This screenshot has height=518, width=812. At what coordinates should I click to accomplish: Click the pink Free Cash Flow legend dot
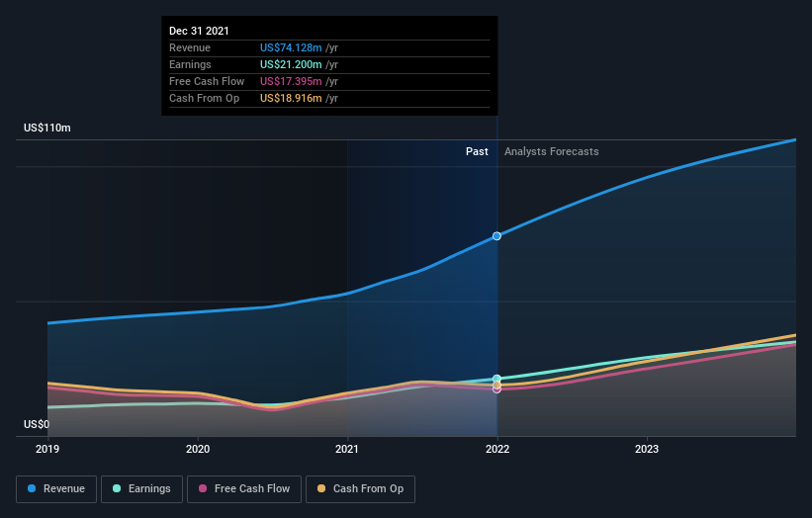click(x=203, y=488)
